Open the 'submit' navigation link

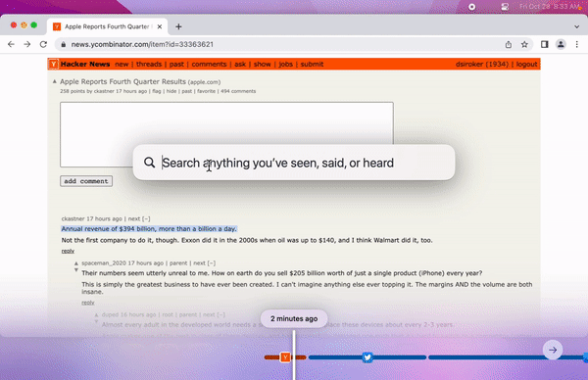312,64
